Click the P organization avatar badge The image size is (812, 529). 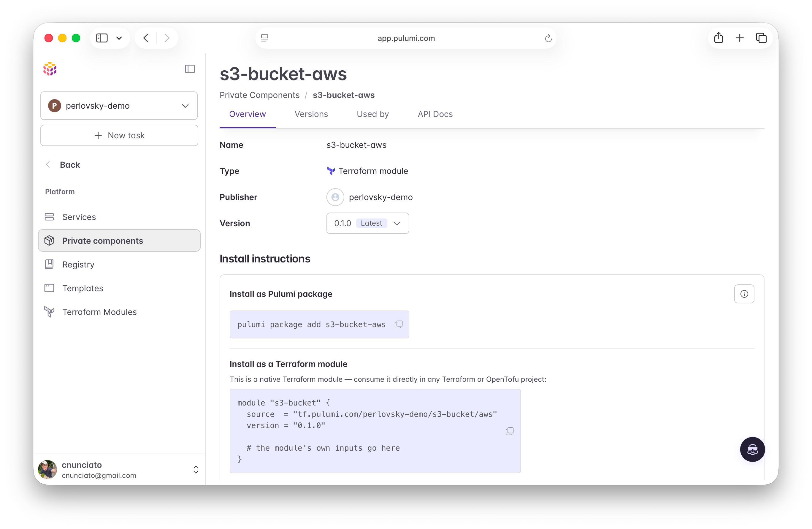[54, 105]
